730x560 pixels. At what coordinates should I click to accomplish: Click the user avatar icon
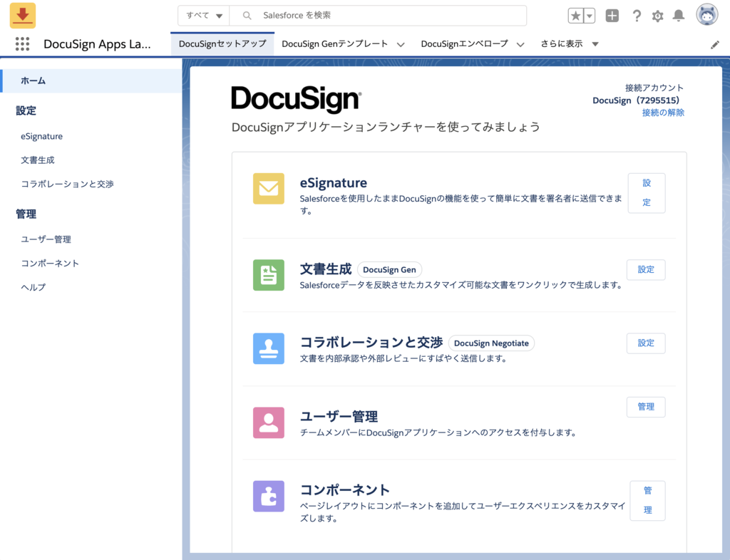(706, 15)
